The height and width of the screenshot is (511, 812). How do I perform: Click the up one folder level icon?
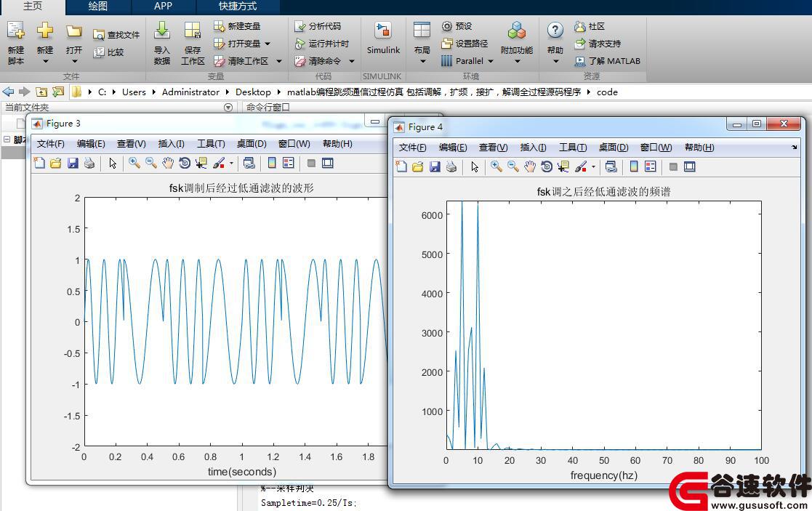pos(41,92)
